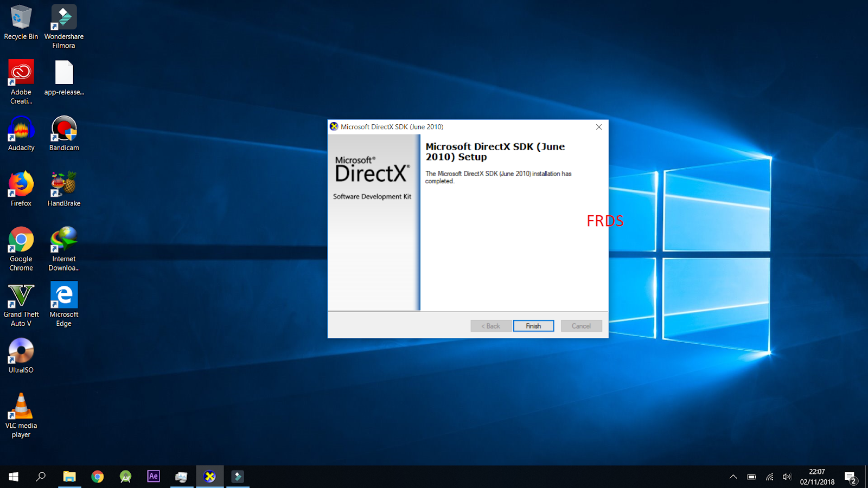Click the "Microsoft DirectX SDK (June 2010) Setup" heading
868x488 pixels.
(x=495, y=152)
